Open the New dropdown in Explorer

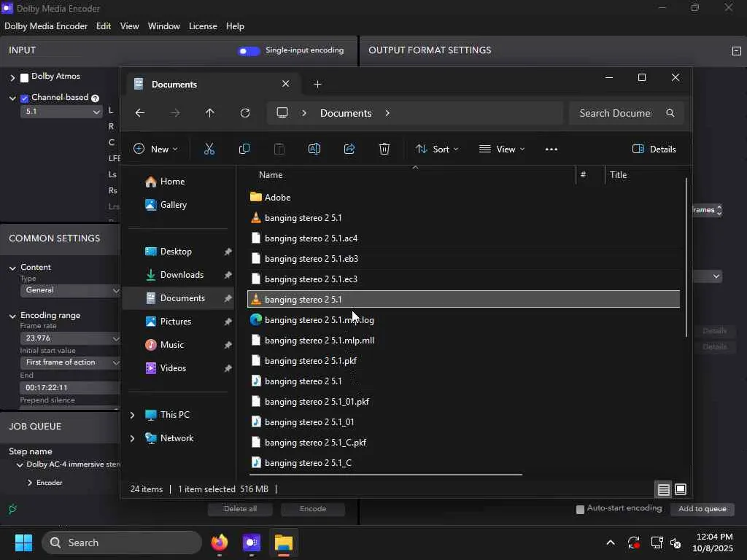pos(156,149)
